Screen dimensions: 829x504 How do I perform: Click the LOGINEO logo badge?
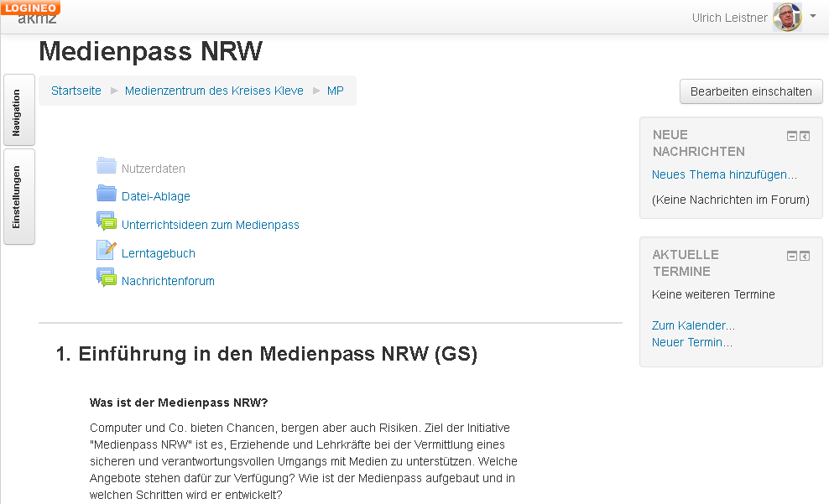point(30,8)
